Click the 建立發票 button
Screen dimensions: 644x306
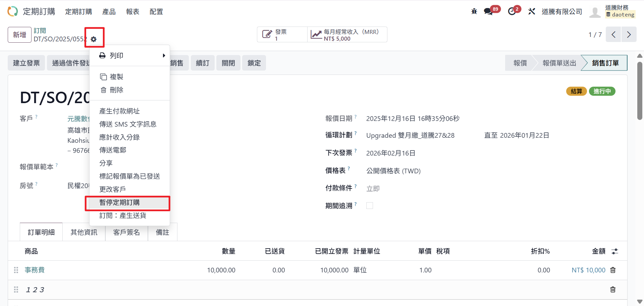pyautogui.click(x=26, y=63)
